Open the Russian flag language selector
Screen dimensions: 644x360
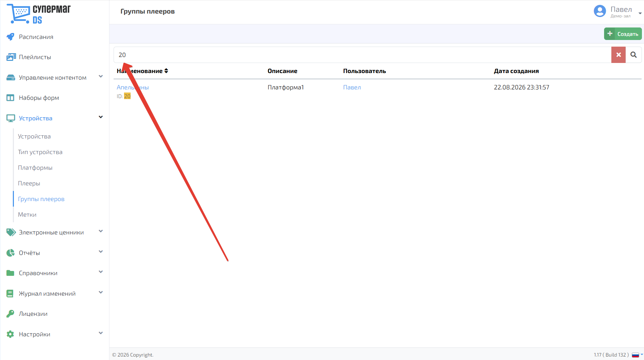(x=637, y=355)
